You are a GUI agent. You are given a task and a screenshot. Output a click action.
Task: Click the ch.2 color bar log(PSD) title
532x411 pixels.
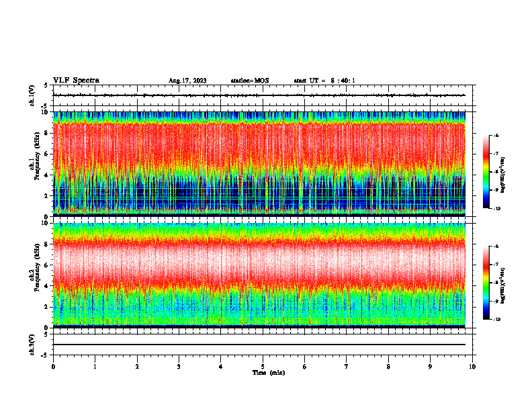tap(503, 285)
